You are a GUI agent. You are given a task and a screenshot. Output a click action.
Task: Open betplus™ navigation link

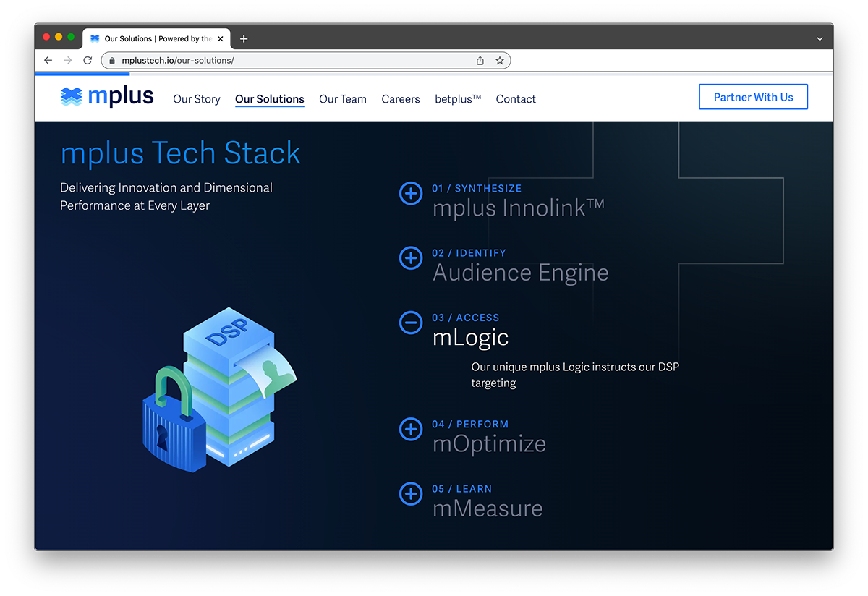click(x=458, y=99)
